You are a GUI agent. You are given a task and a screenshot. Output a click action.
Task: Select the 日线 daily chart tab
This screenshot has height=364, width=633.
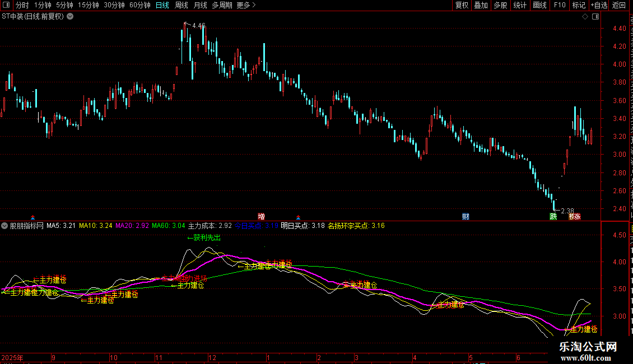(162, 5)
